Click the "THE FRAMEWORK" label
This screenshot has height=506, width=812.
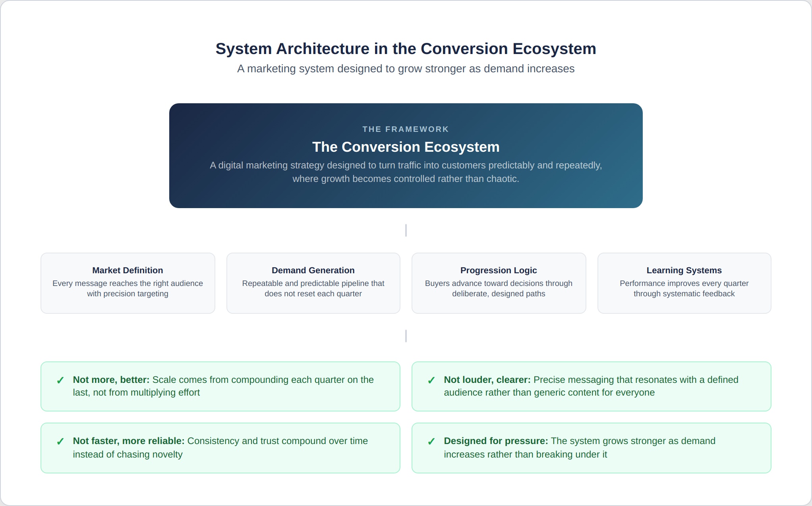[x=406, y=129]
